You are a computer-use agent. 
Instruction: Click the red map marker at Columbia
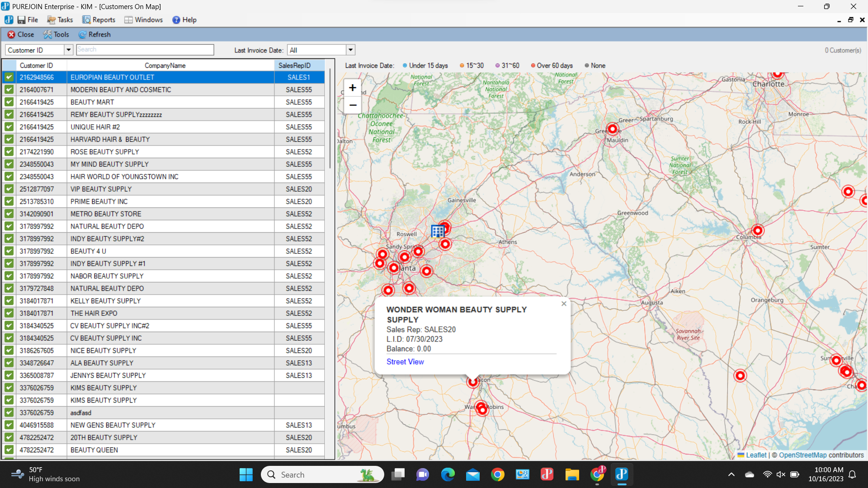[758, 230]
